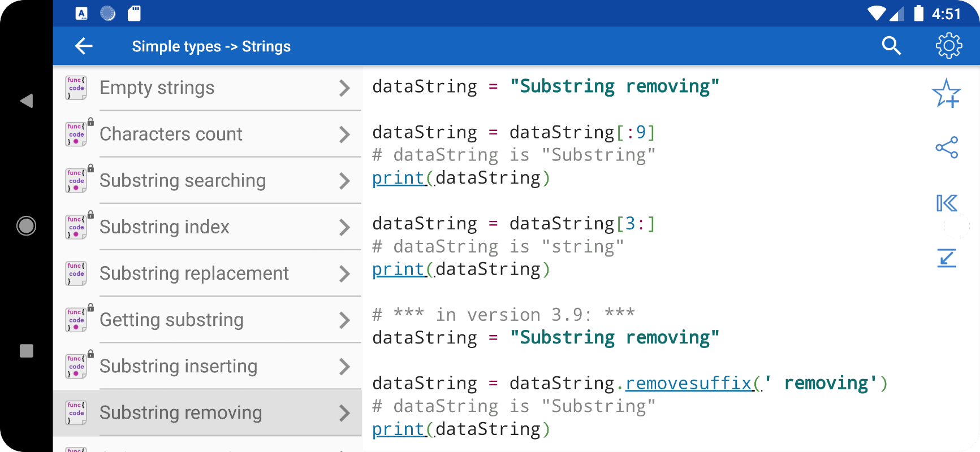Image resolution: width=980 pixels, height=452 pixels.
Task: Open the search magnifier icon
Action: 891,46
